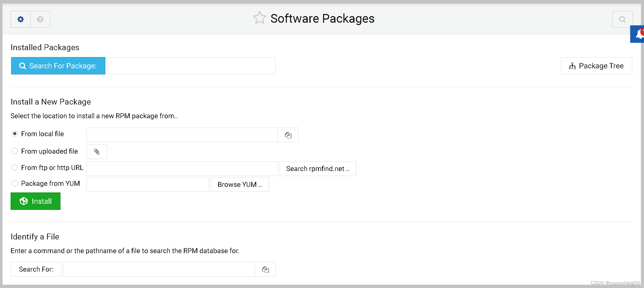Viewport: 644px width, 288px height.
Task: Open file chooser beside the Search For field
Action: point(265,269)
